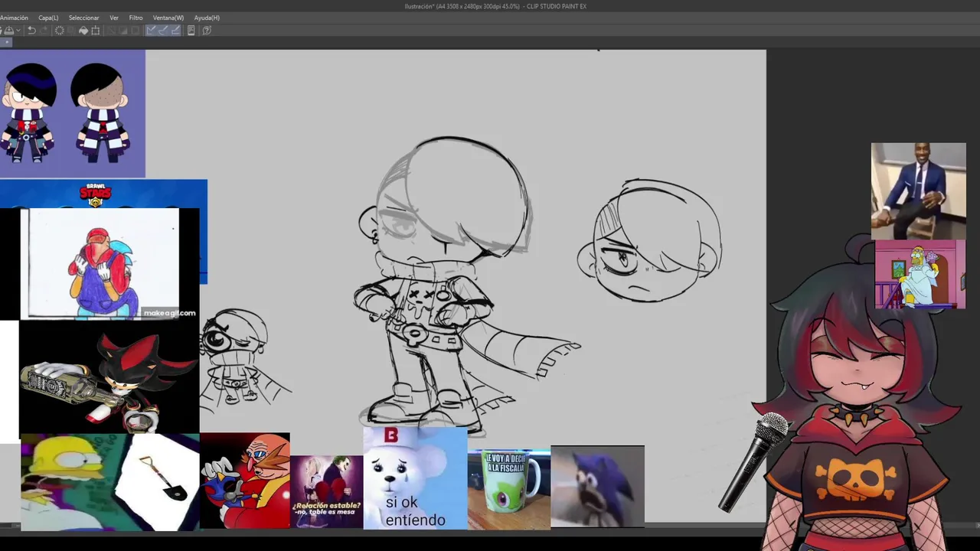Click the Save icon in the command bar

point(8,31)
